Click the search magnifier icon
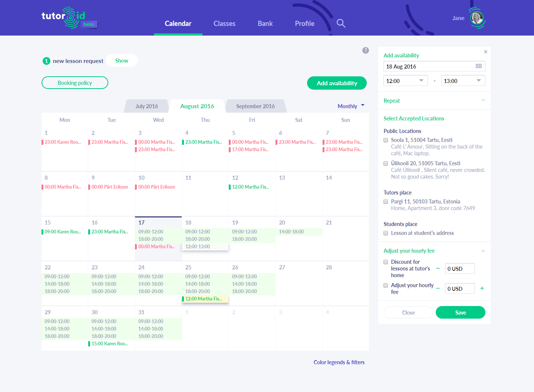534x392 pixels. pos(341,23)
